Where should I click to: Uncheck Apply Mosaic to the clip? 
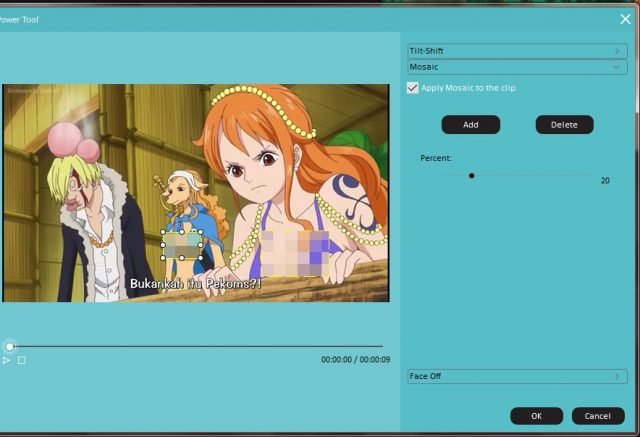tap(413, 88)
